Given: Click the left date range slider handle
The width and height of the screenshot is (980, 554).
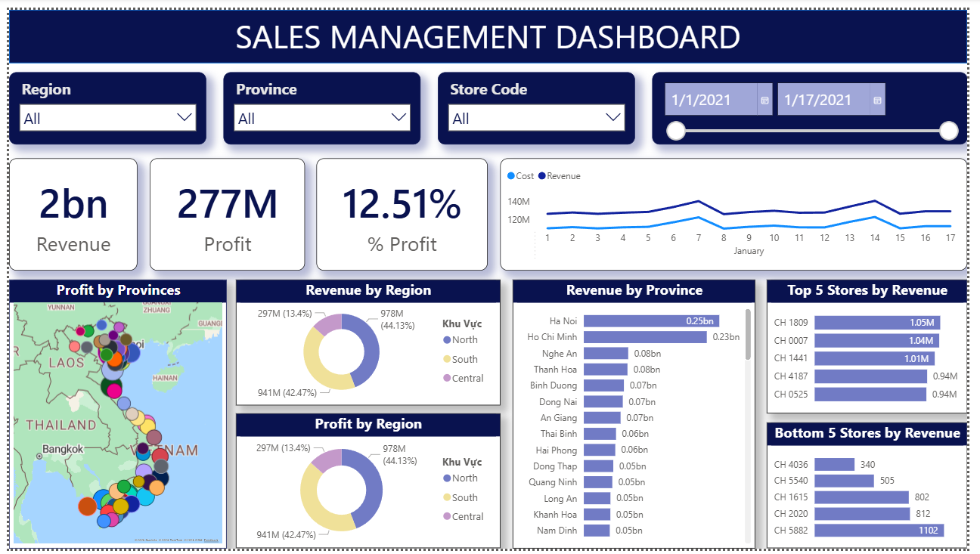Looking at the screenshot, I should [676, 131].
